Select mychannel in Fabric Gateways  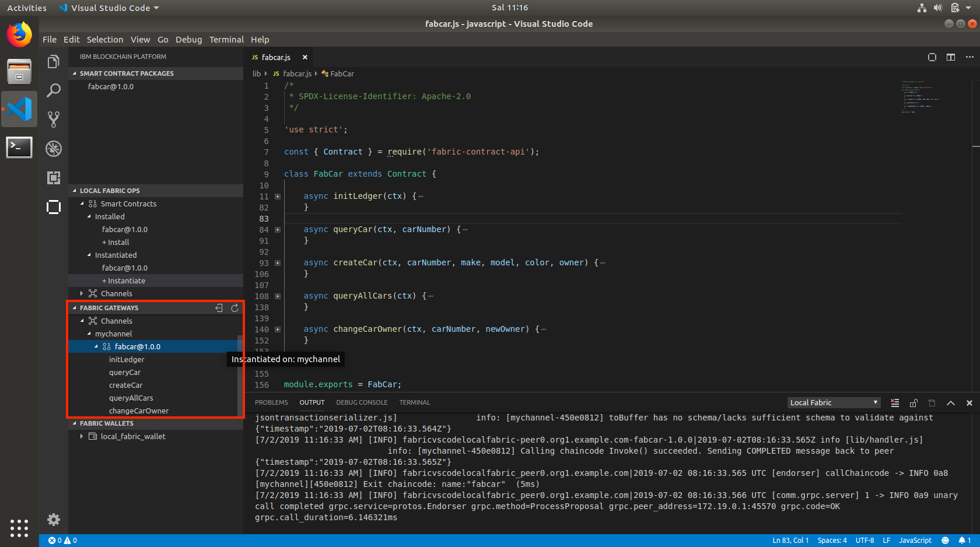pyautogui.click(x=114, y=334)
